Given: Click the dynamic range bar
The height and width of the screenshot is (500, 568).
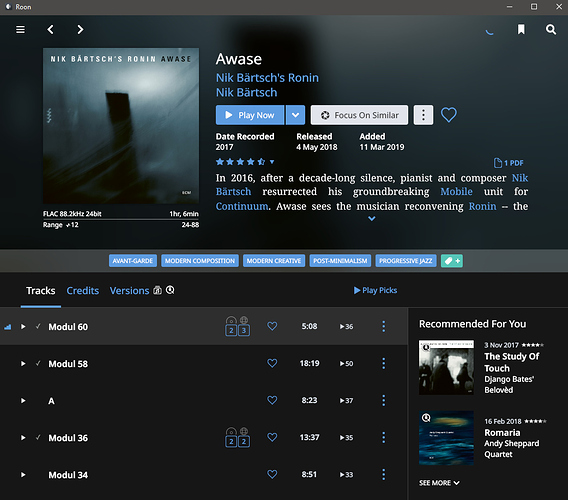Looking at the screenshot, I should pyautogui.click(x=121, y=219).
